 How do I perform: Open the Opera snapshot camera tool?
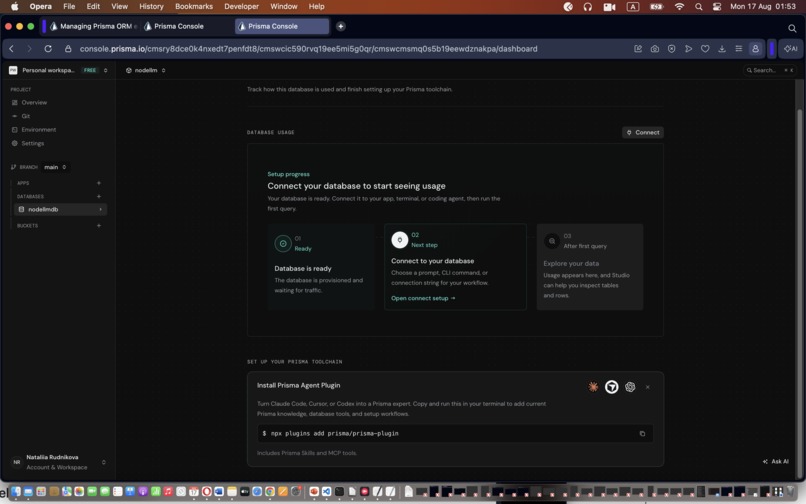click(x=654, y=49)
